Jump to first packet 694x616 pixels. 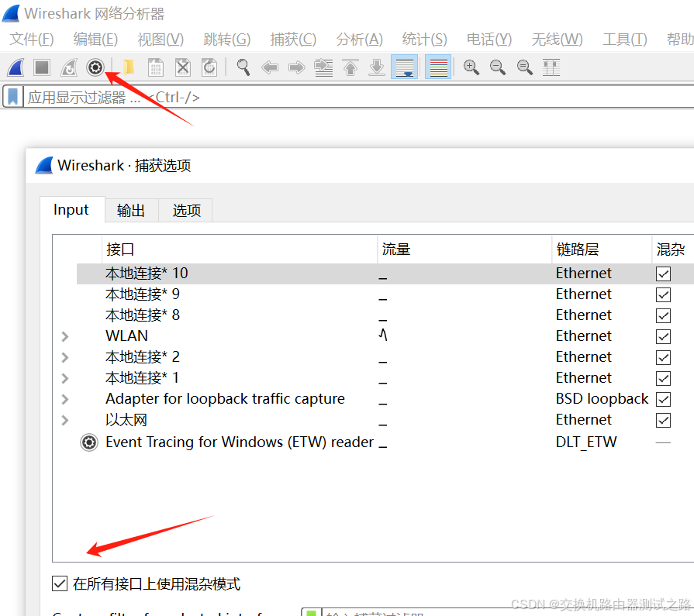pos(350,67)
